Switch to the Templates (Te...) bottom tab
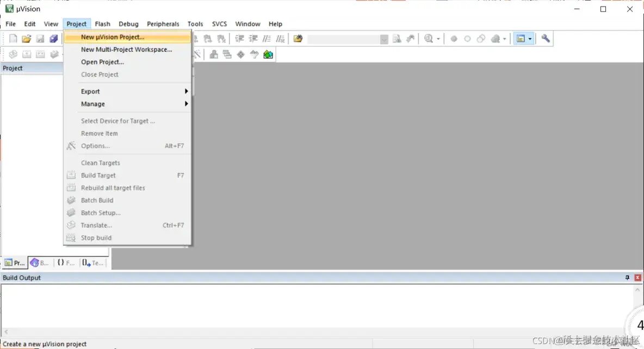This screenshot has height=349, width=644. click(x=92, y=263)
